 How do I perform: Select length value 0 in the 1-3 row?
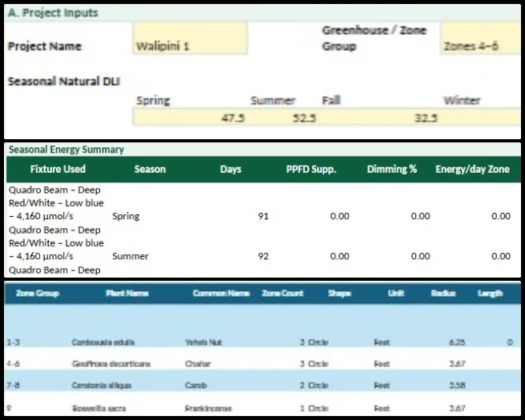point(510,342)
